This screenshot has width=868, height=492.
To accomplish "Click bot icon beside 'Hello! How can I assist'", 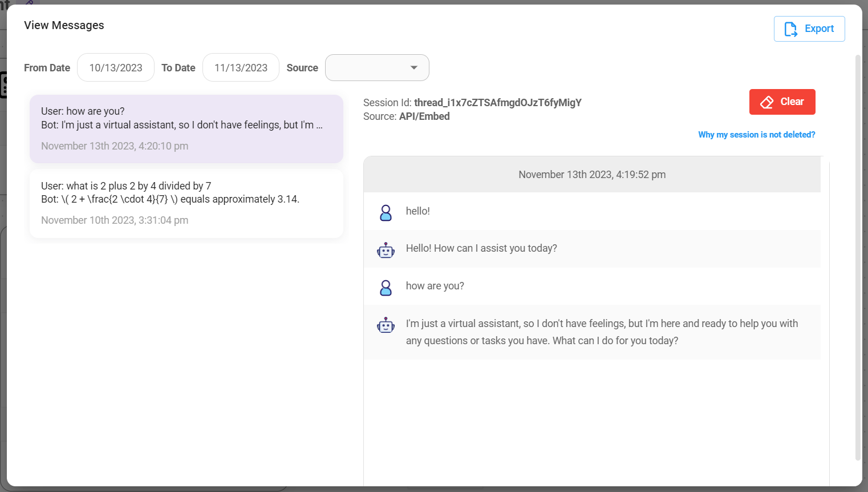I will 386,250.
